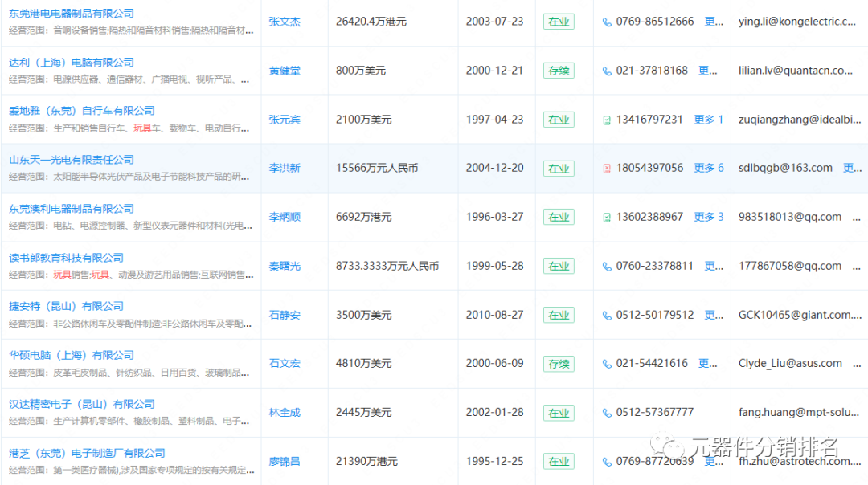This screenshot has height=485, width=868.
Task: Select capital value 8733.3333万元人民币
Action: [x=387, y=266]
